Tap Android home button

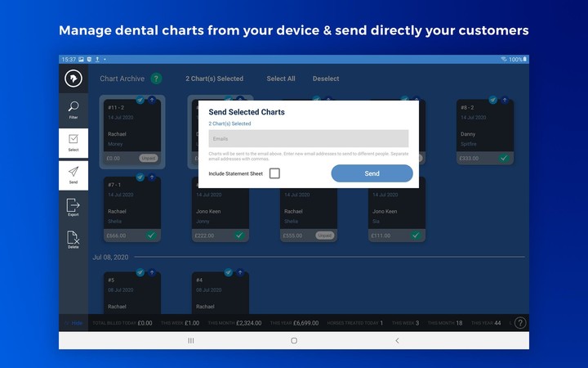point(294,340)
